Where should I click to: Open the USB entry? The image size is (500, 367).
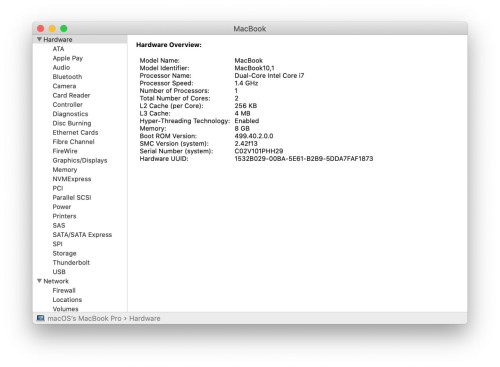click(59, 272)
